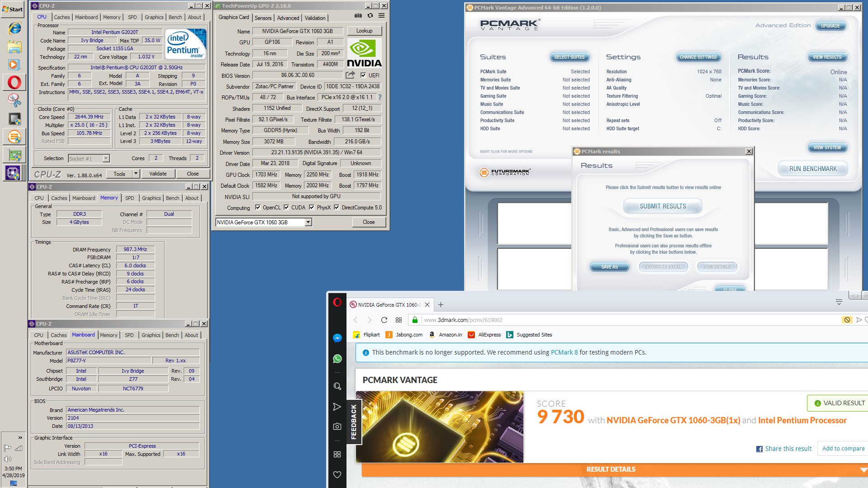This screenshot has width=868, height=488.
Task: Click the Opera sidebar search icon
Action: 337,386
